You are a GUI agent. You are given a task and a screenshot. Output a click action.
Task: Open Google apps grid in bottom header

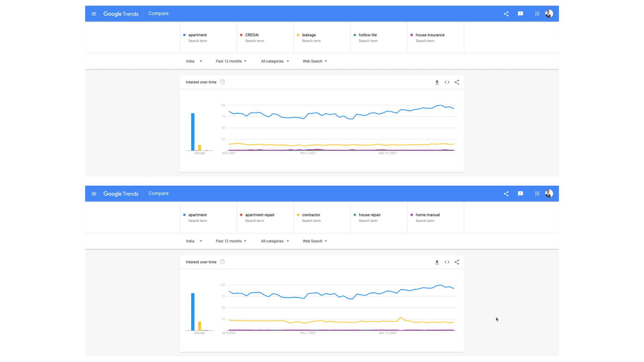537,194
